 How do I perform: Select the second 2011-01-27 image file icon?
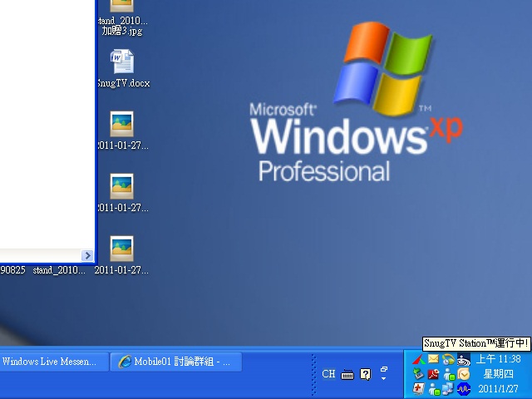[x=122, y=186]
